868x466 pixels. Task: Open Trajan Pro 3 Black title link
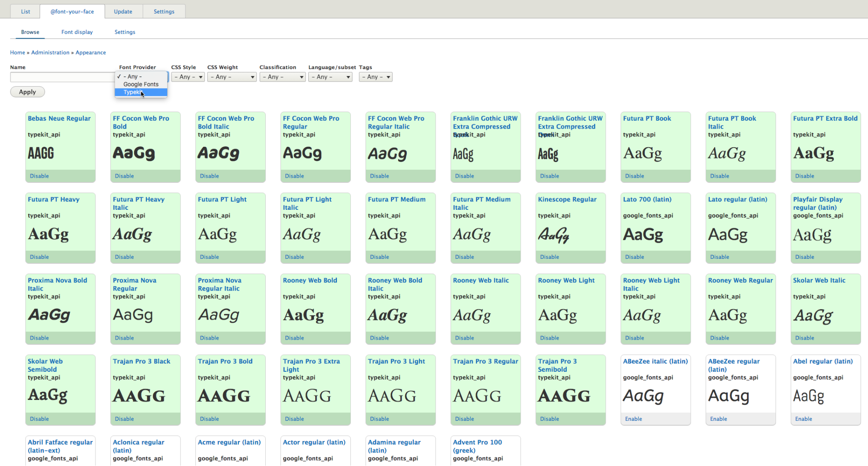(x=142, y=361)
